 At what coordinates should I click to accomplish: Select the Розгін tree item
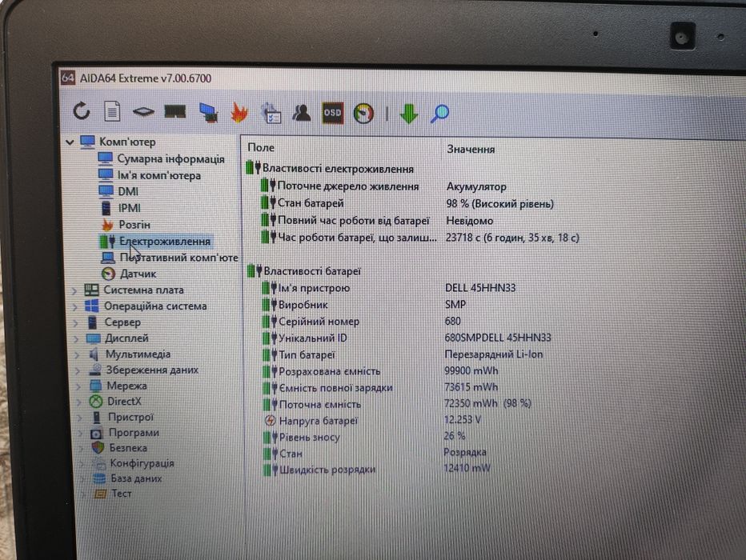point(125,224)
